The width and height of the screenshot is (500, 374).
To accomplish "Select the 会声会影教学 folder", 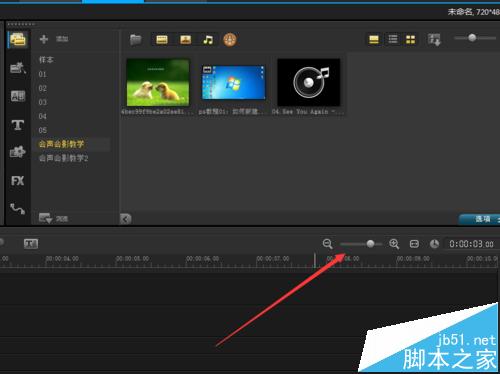I will (x=61, y=144).
